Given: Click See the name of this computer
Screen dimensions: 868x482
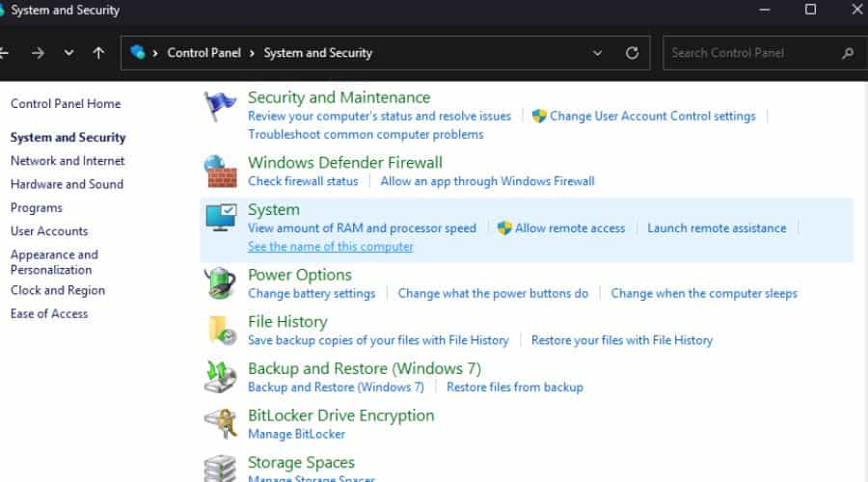Looking at the screenshot, I should [330, 247].
